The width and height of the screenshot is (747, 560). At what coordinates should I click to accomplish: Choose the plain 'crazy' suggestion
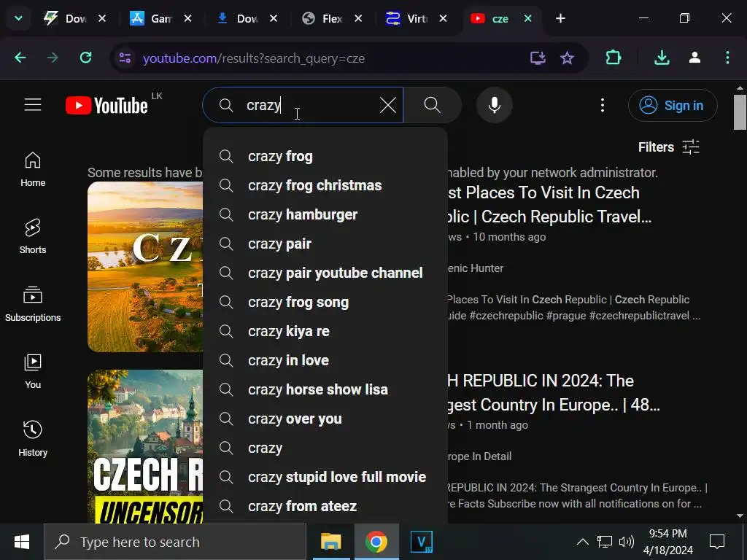coord(325,448)
